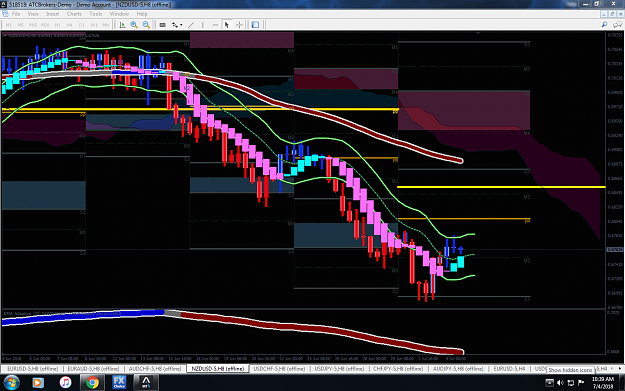Open the File menu
Image resolution: width=625 pixels, height=391 pixels.
(x=16, y=14)
